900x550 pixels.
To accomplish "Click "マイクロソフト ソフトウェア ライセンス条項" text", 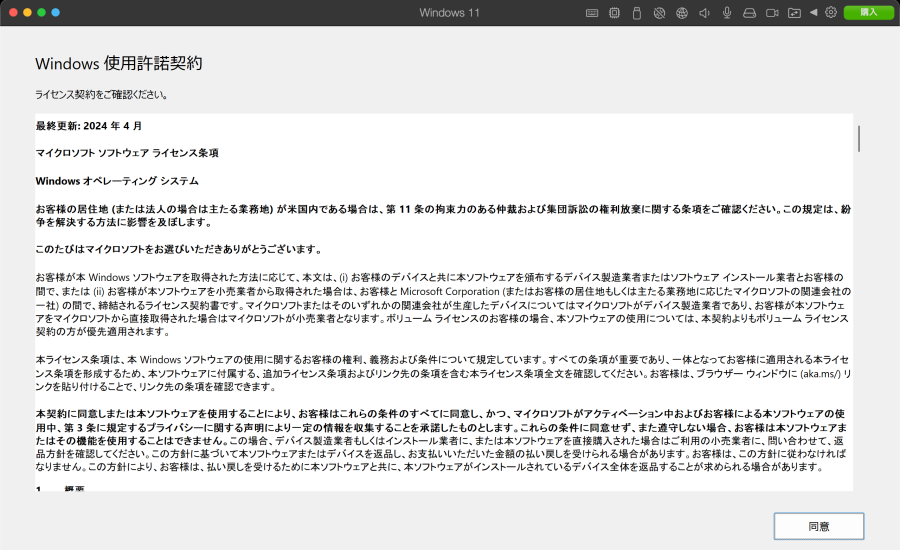I will pos(127,153).
